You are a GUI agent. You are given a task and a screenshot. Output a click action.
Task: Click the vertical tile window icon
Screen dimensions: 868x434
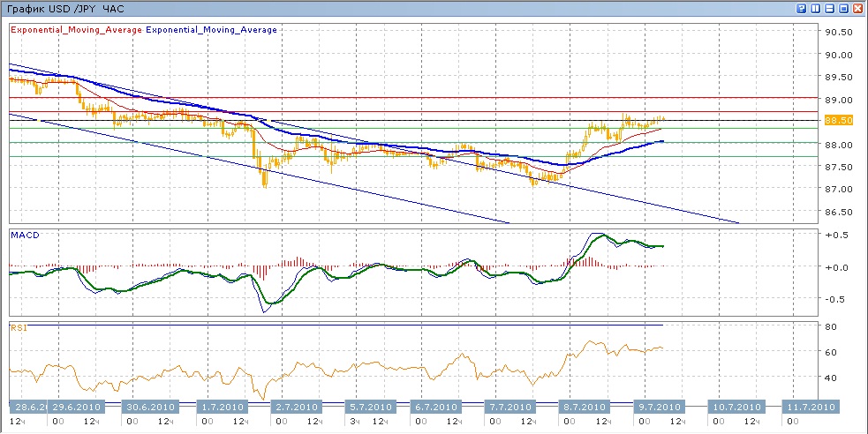click(x=816, y=8)
